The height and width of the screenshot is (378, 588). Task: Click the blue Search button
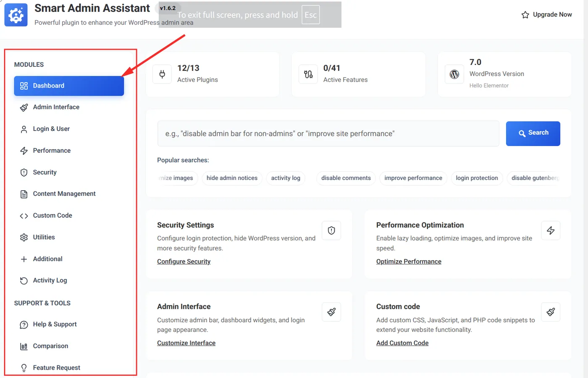(533, 134)
